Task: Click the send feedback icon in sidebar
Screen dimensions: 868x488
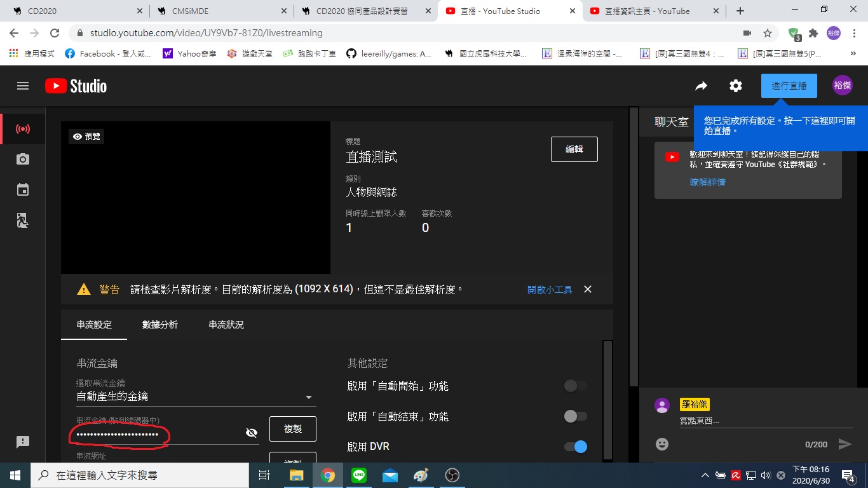Action: 23,442
